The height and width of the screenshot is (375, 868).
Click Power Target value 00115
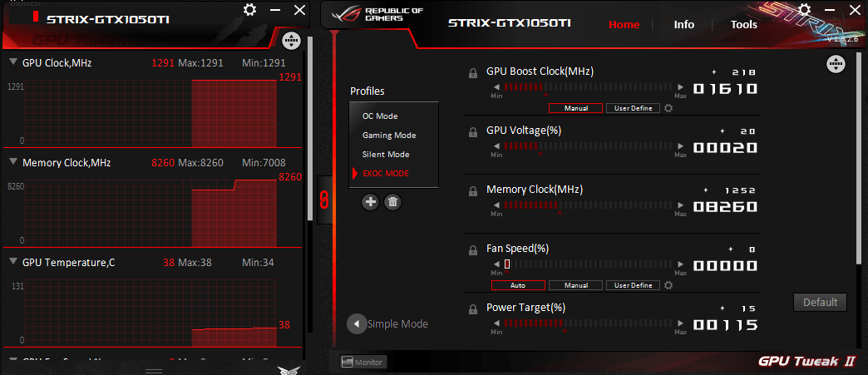pyautogui.click(x=725, y=324)
